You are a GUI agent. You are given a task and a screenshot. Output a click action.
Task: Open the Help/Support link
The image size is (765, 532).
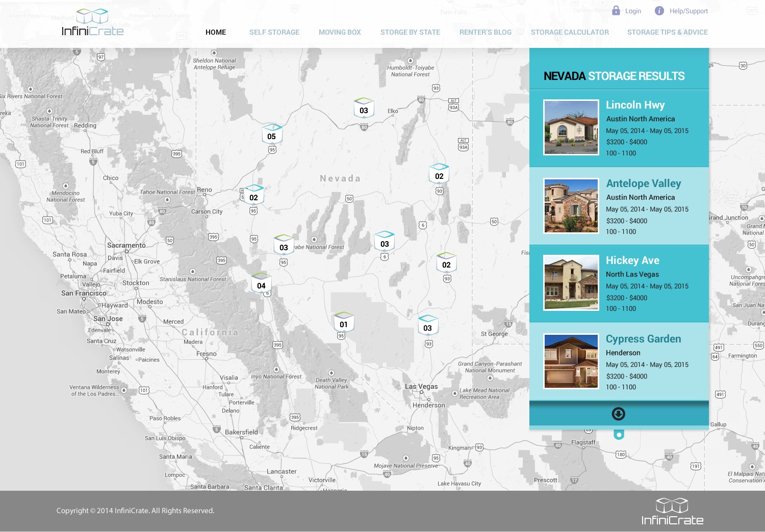688,11
